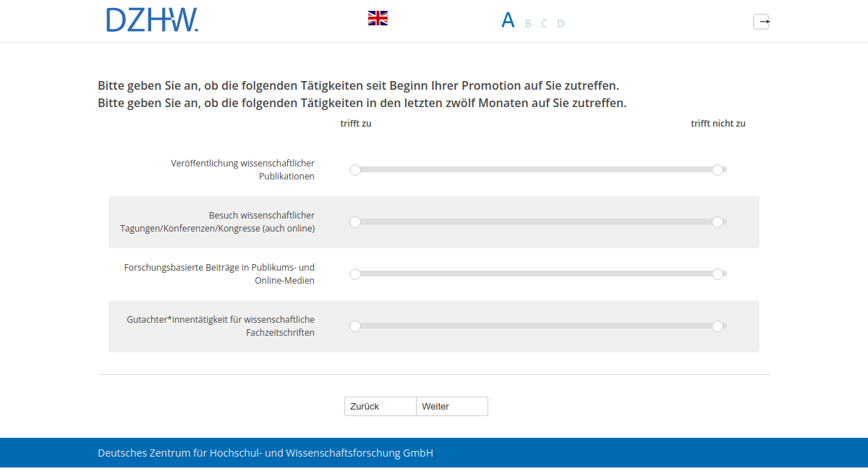Click the right handle of the Tagungen slider
This screenshot has height=474, width=868.
coord(718,222)
